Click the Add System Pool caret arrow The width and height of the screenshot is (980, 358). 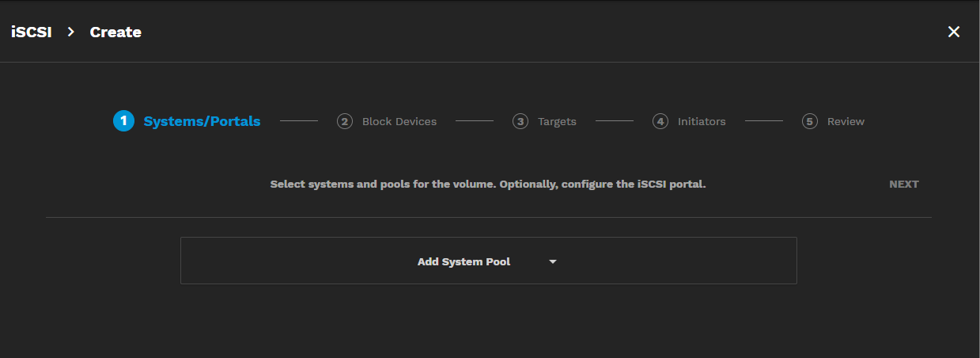pyautogui.click(x=553, y=261)
